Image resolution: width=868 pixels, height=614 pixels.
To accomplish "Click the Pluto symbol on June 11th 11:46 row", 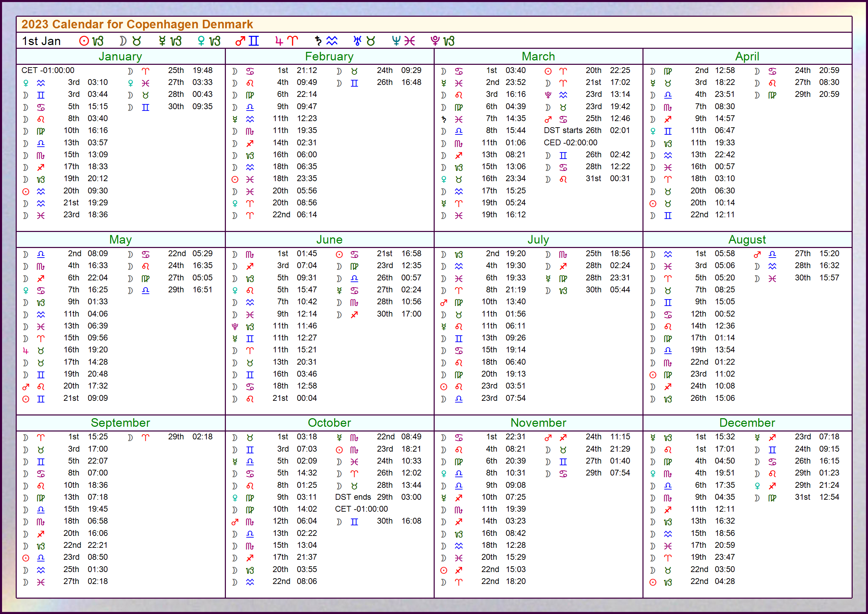I will [235, 327].
